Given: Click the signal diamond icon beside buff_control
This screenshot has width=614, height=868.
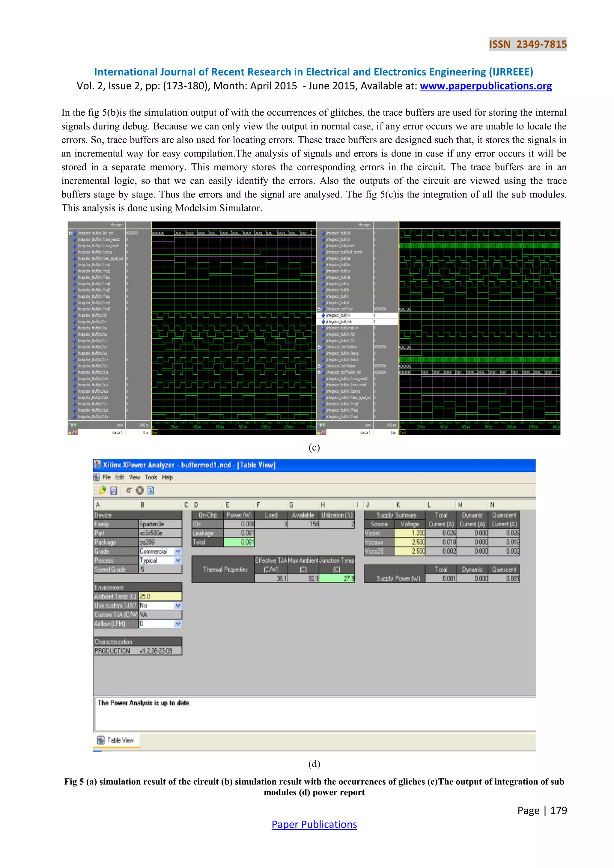Looking at the screenshot, I should click(x=323, y=252).
